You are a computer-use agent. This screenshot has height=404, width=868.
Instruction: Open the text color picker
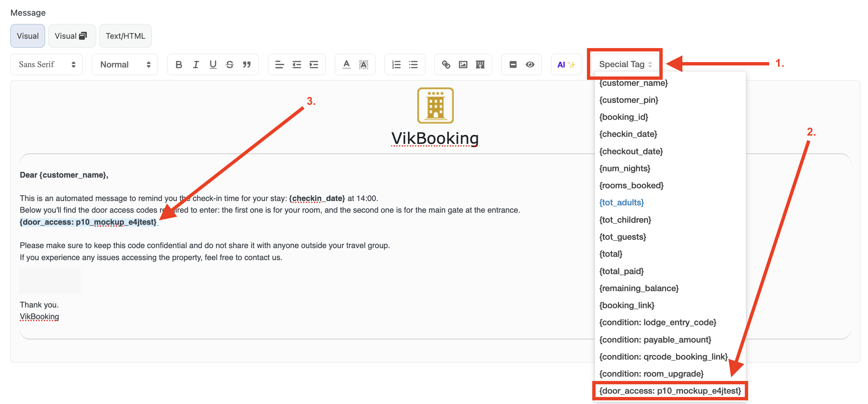tap(346, 64)
